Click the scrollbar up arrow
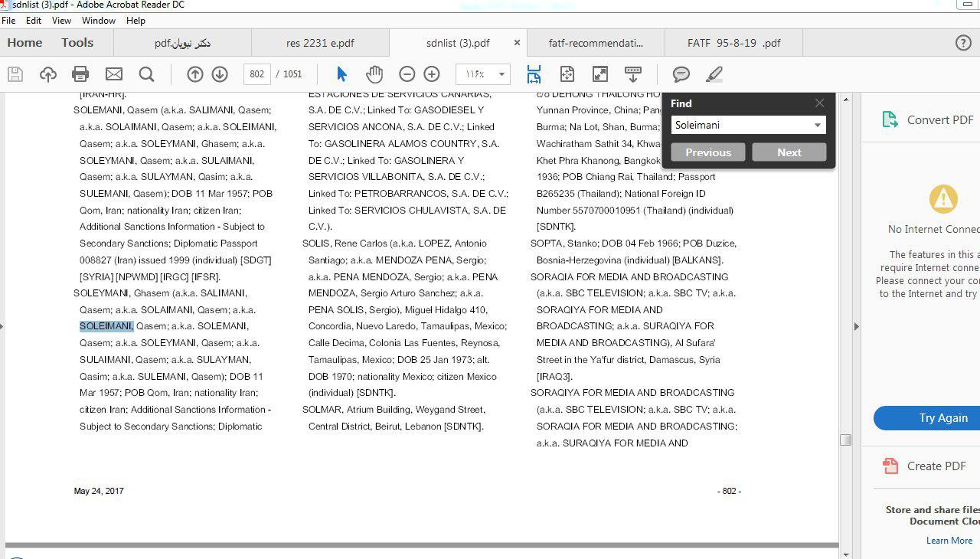The width and height of the screenshot is (980, 559). (x=846, y=100)
